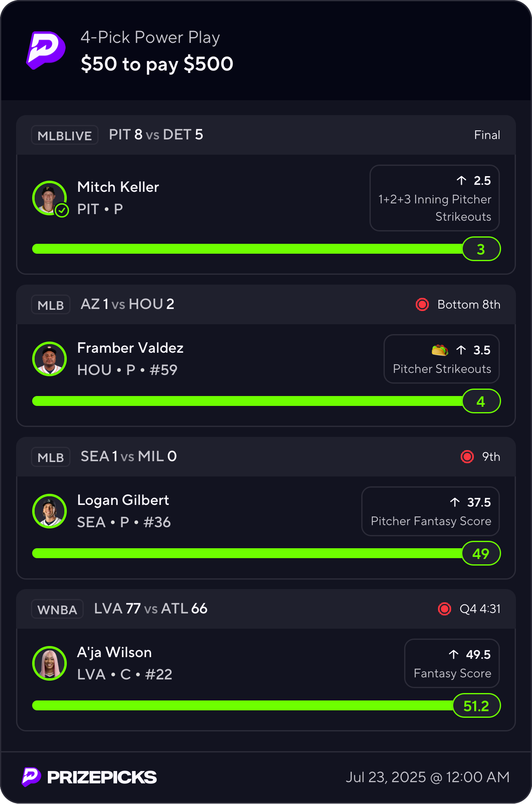The width and height of the screenshot is (532, 804).
Task: Open A'ja Wilson's player avatar
Action: 49,663
